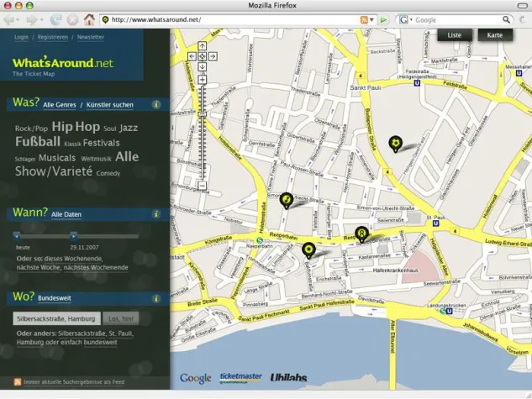The height and width of the screenshot is (399, 532).
Task: Select the Hip Hop genre tag
Action: pyautogui.click(x=76, y=126)
